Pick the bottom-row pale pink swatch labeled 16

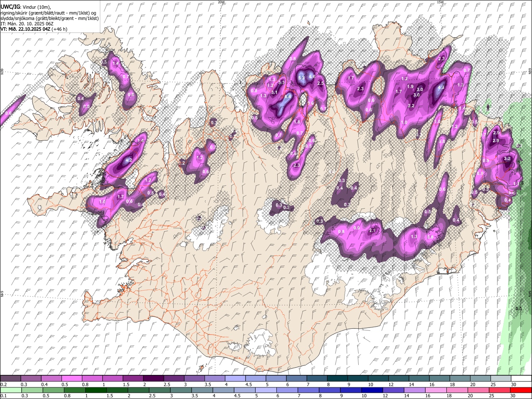coord(435,390)
